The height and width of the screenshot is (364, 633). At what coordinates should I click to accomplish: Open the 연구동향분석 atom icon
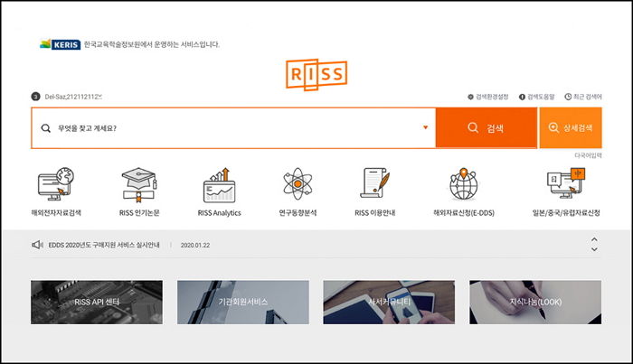tap(298, 184)
